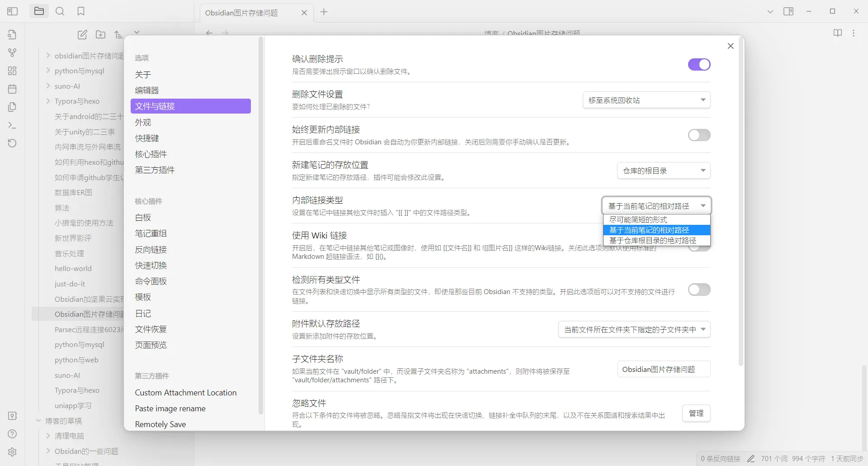The height and width of the screenshot is (466, 868).
Task: Open daily note calendar icon
Action: click(12, 89)
